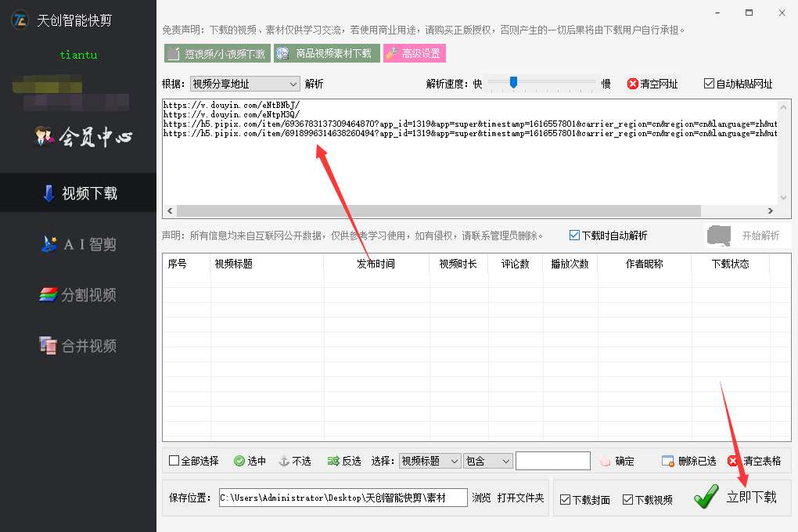
Task: Click the filter keyword input field
Action: [x=553, y=461]
